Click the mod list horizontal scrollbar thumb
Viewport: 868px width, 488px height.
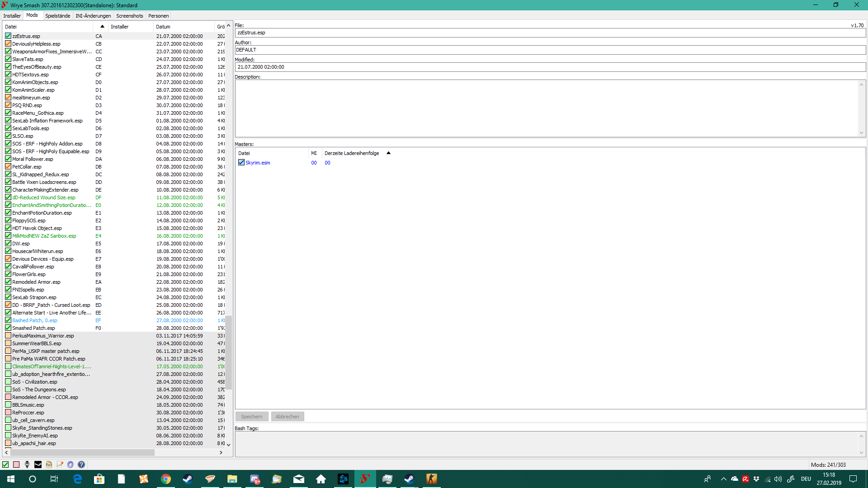click(82, 452)
